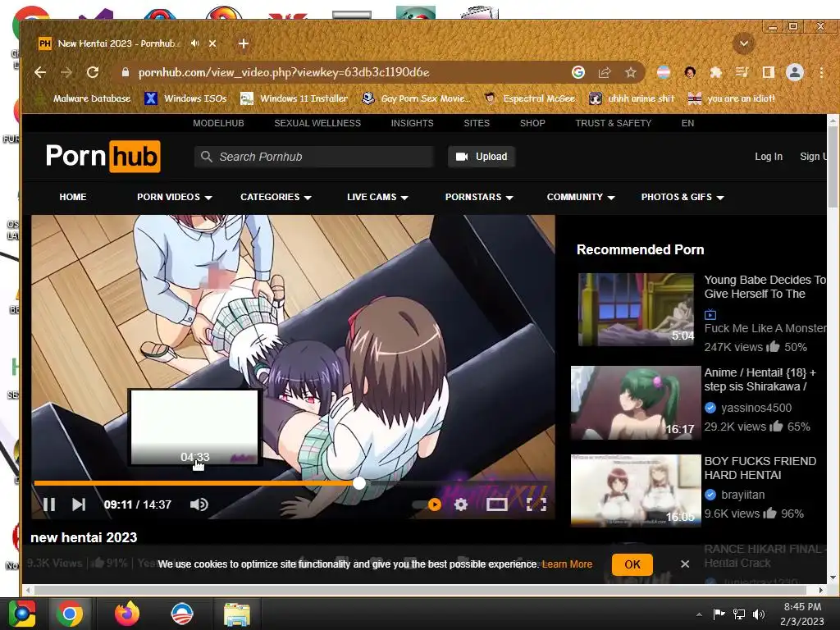This screenshot has width=840, height=630.
Task: Open the Windows ISOs bookmark
Action: click(x=186, y=98)
